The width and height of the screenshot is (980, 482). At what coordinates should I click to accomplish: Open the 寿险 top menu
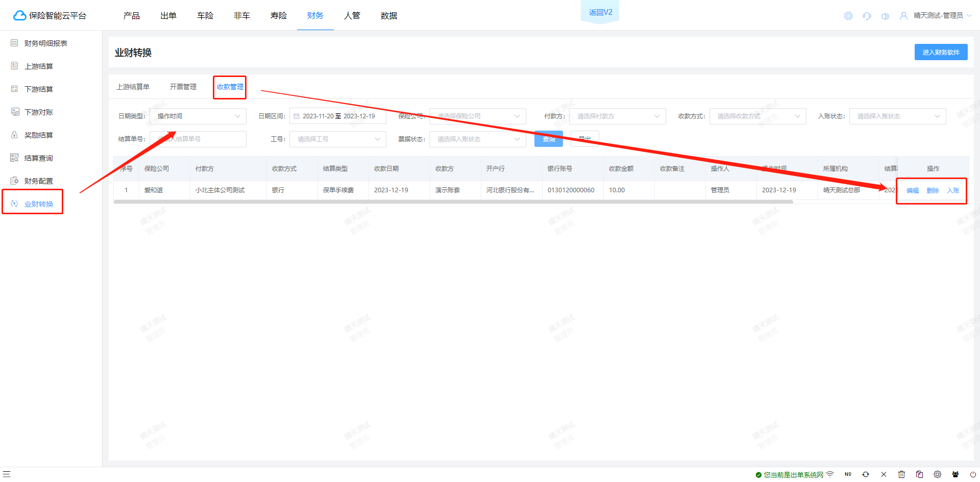click(279, 16)
